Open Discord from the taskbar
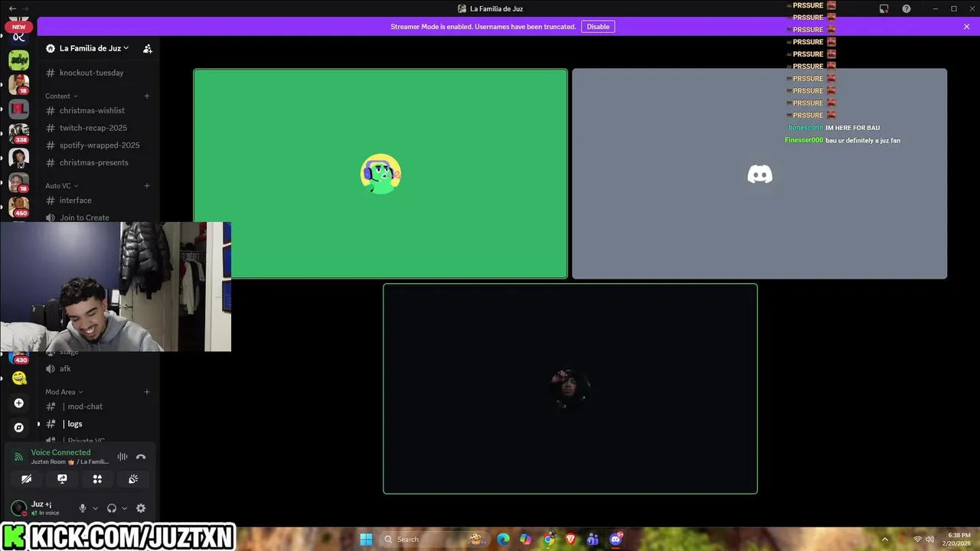Screen dimensions: 980x551 point(616,540)
